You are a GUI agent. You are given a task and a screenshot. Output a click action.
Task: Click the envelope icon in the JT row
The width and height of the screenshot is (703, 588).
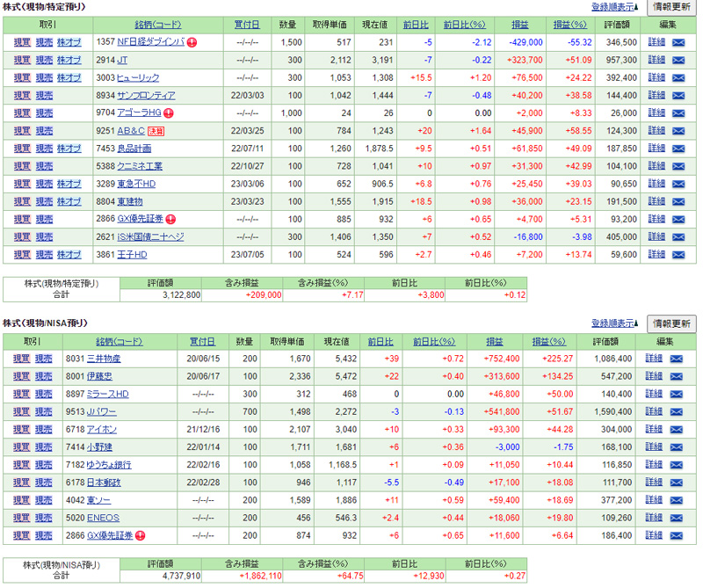pos(678,60)
